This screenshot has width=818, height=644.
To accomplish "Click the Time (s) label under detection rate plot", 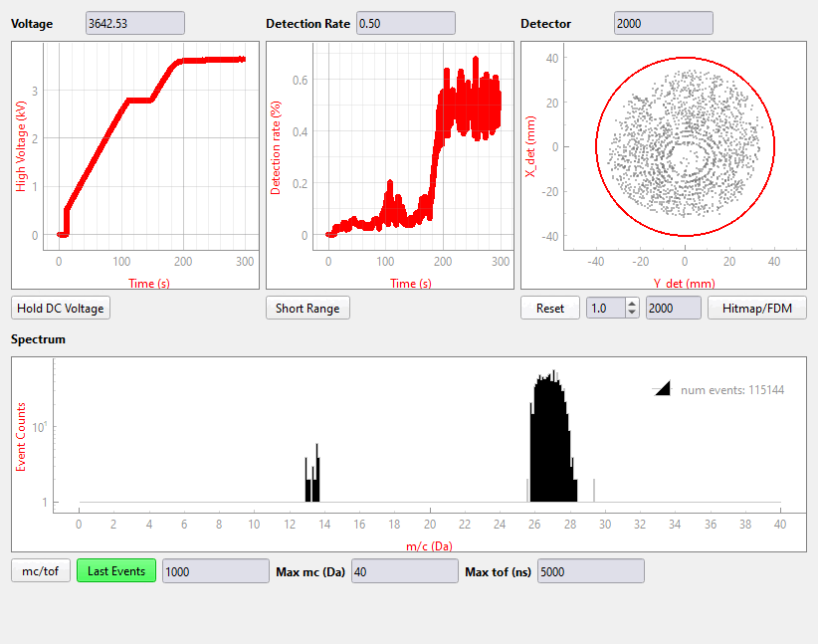I will point(411,284).
